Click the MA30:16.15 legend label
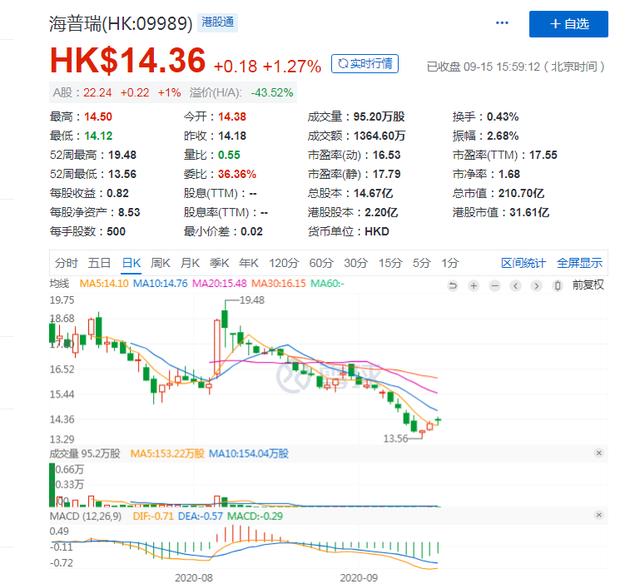This screenshot has width=640, height=584. pyautogui.click(x=278, y=283)
